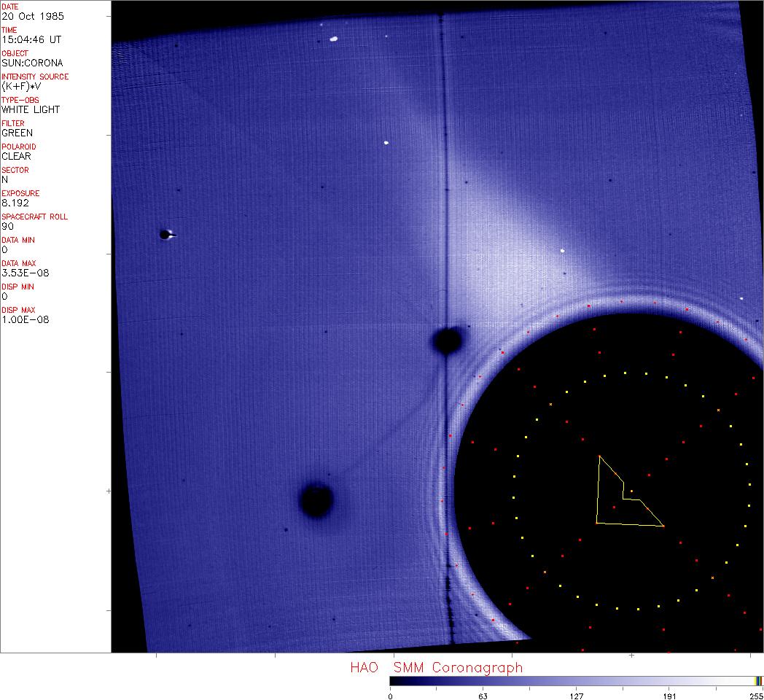Click the "SUN:CORONA" object value
The width and height of the screenshot is (764, 700).
click(32, 63)
